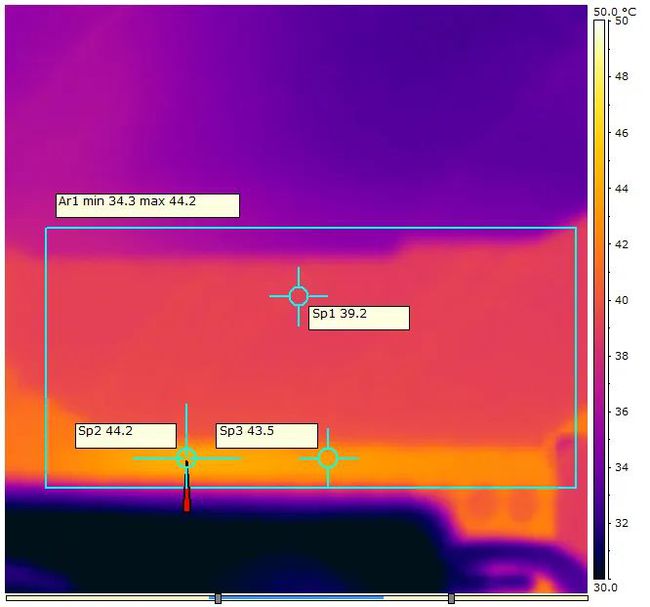
Task: Click the Sp3 43.5 label
Action: pos(267,435)
